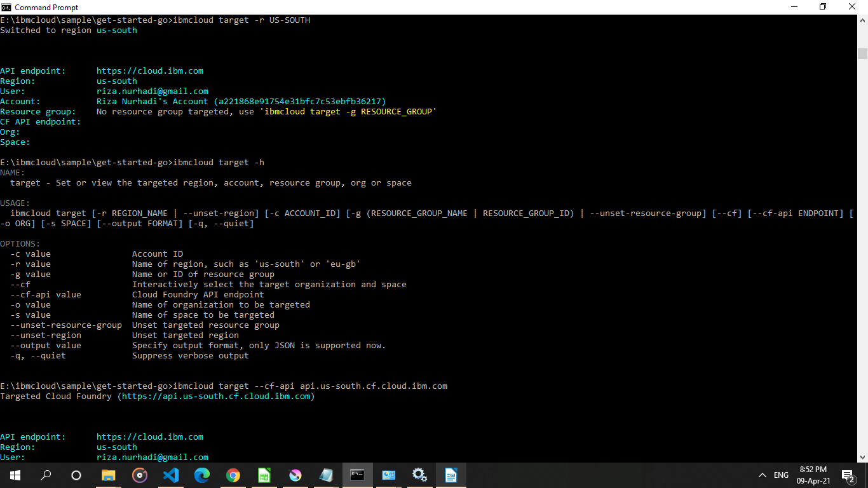868x488 pixels.
Task: Click the yellow 'ibmcloud target -g RESOURCE_GROUP' hint
Action: click(348, 112)
